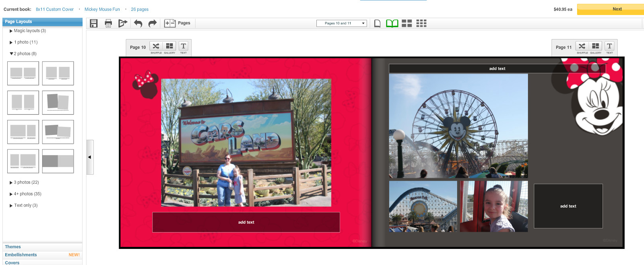644x265 pixels.
Task: Collapse 2 photos (8) layouts
Action: (x=23, y=54)
